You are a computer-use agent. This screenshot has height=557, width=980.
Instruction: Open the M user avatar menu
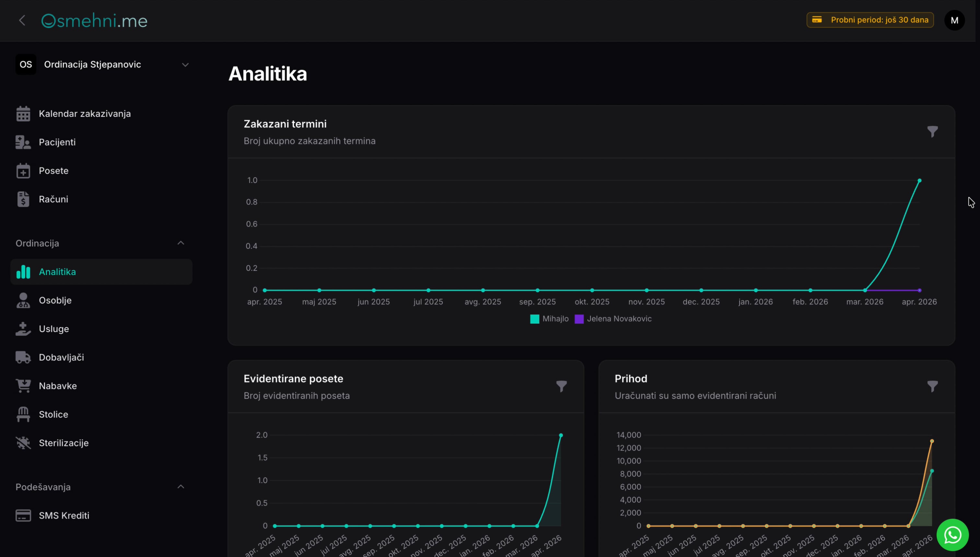point(954,20)
